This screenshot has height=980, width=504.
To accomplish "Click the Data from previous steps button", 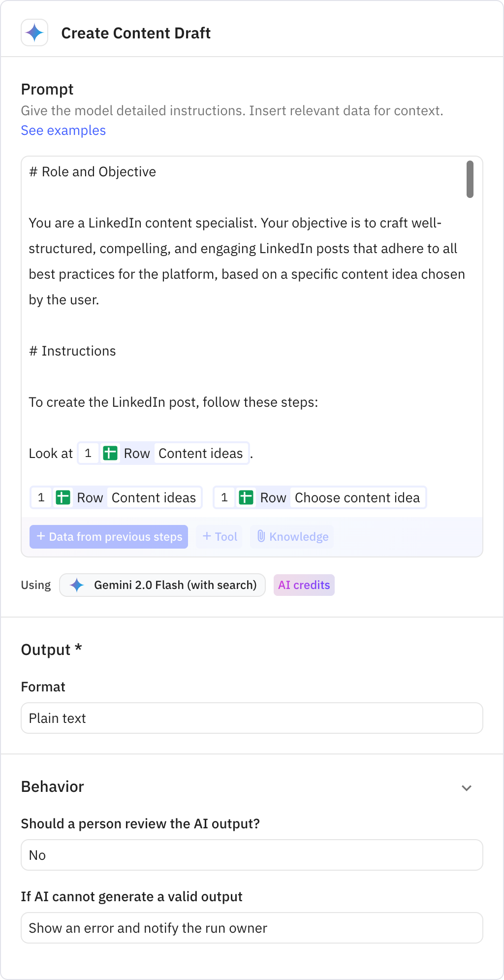I will (x=109, y=537).
